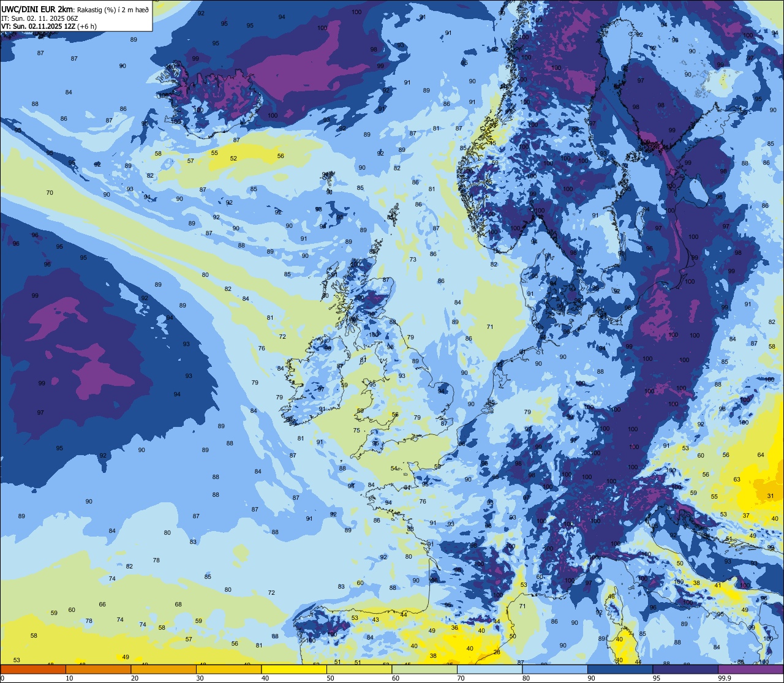The height and width of the screenshot is (683, 784).
Task: Select the bright yellow 40–50 legend segment
Action: 294,669
